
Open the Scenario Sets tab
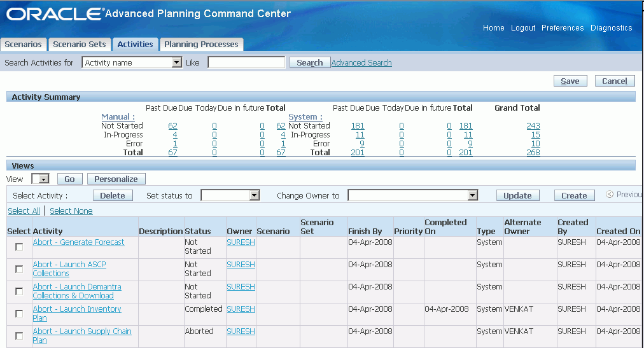(80, 45)
